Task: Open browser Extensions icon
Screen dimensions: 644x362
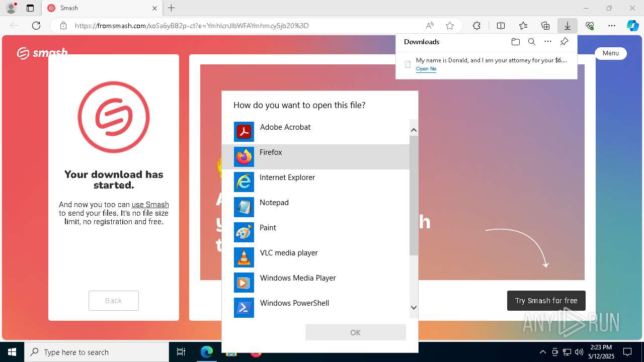Action: [476, 26]
